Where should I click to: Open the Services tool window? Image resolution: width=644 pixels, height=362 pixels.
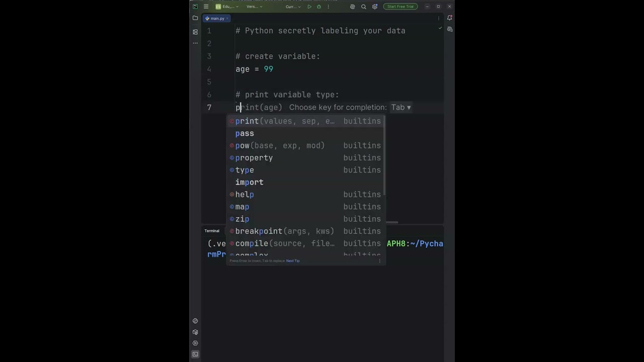(x=195, y=343)
